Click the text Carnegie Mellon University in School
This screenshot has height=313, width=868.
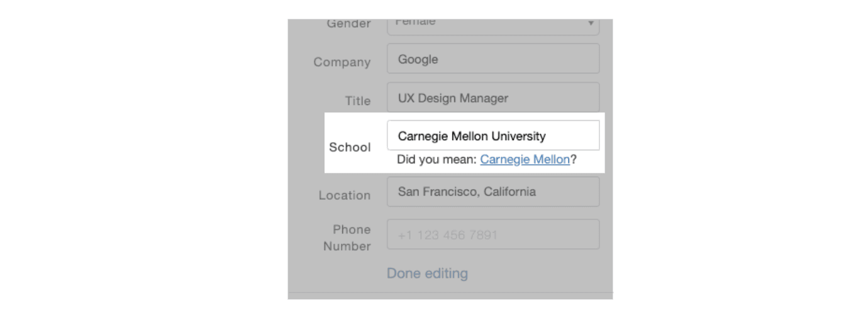472,136
